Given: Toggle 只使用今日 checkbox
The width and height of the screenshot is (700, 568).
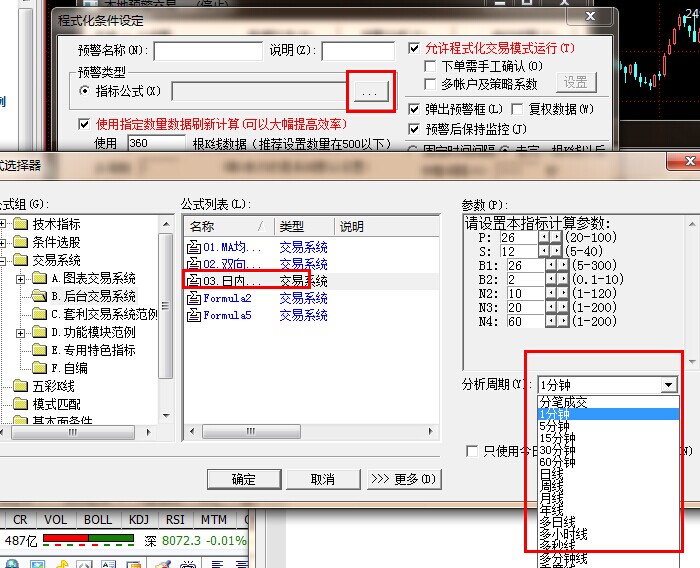Looking at the screenshot, I should (471, 451).
